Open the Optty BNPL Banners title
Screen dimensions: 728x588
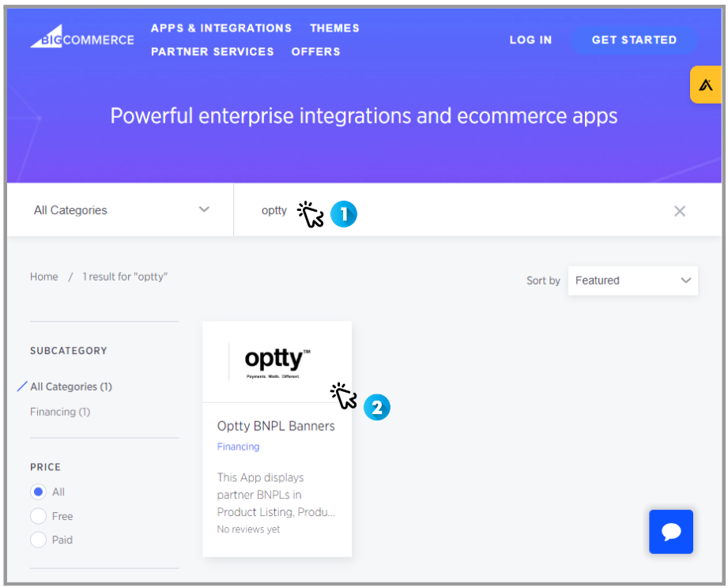coord(276,426)
